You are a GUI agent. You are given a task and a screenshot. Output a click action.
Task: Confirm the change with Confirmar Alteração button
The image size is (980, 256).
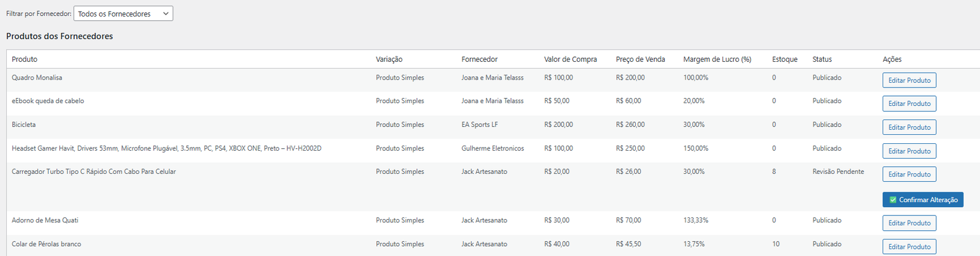pyautogui.click(x=923, y=200)
